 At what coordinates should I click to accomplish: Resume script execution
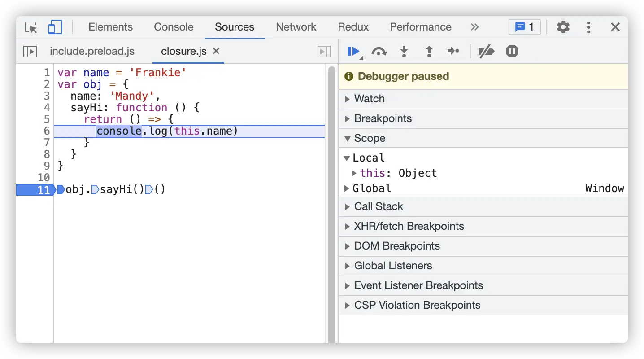click(353, 52)
